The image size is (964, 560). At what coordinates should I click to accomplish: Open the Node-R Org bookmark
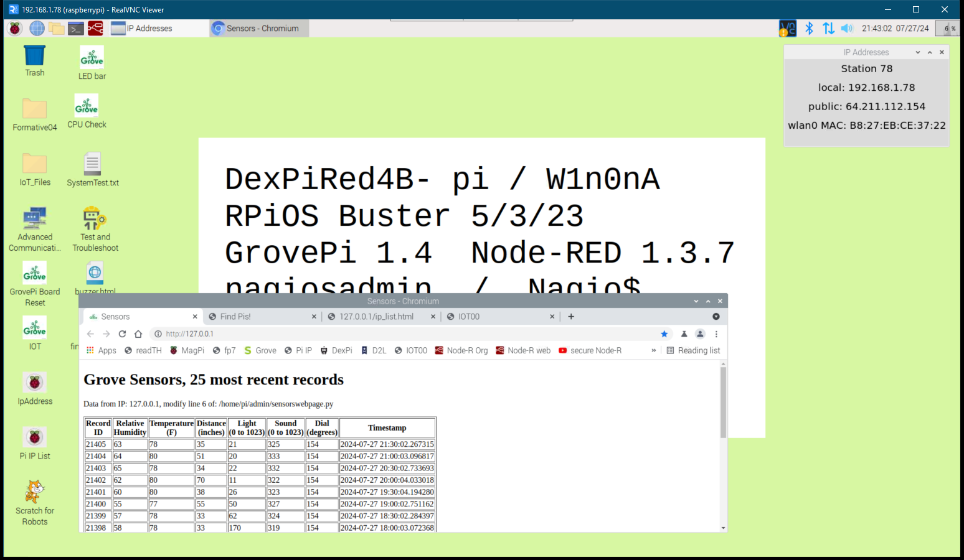point(461,350)
